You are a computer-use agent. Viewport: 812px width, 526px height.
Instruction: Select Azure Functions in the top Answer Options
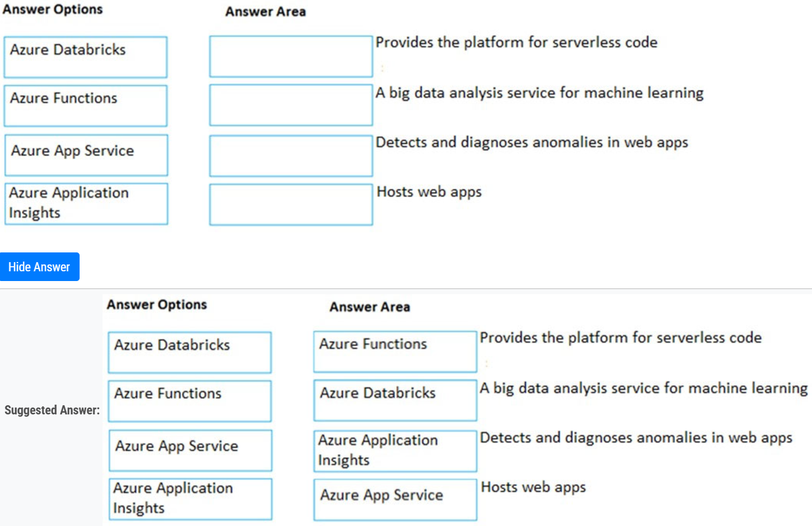85,106
